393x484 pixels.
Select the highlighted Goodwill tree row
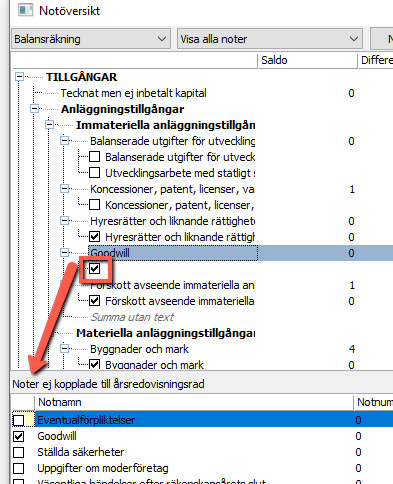point(173,253)
